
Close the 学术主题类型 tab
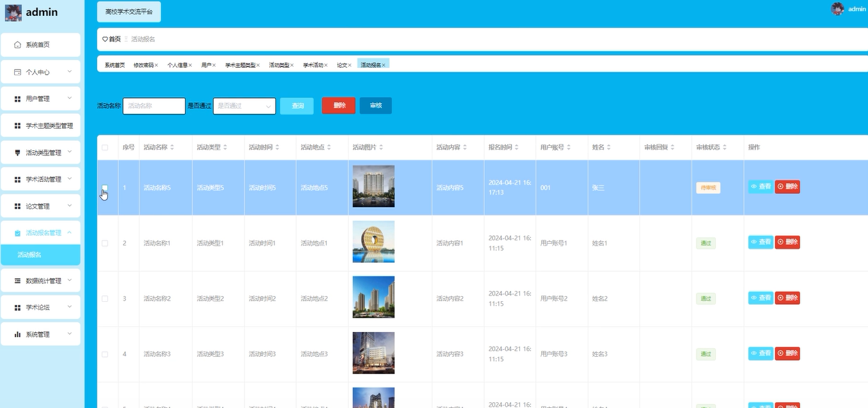point(258,65)
